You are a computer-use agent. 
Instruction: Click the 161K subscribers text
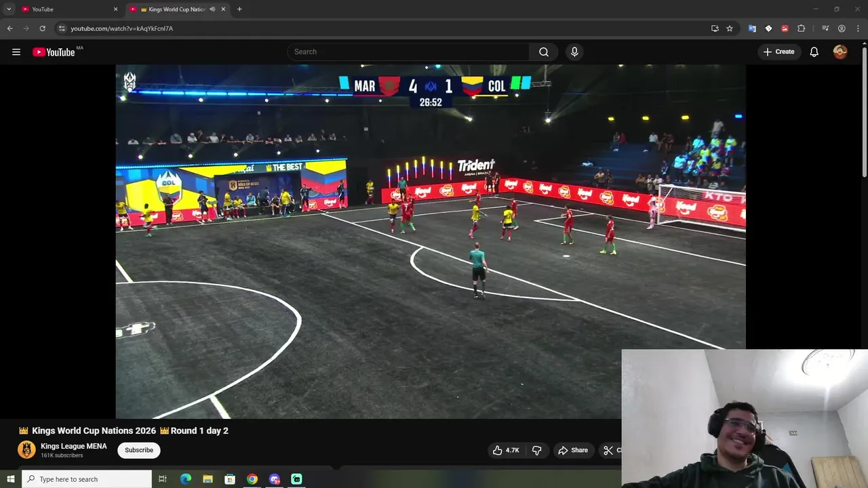click(62, 455)
